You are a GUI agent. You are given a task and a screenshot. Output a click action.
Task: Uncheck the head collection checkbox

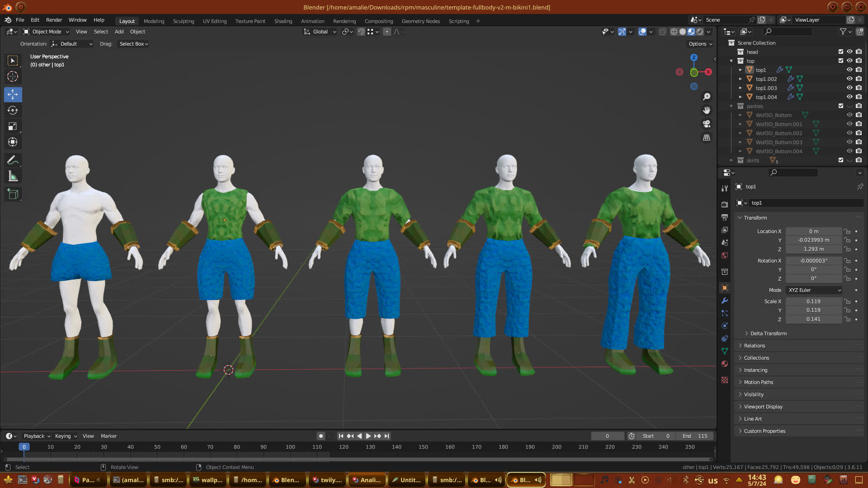click(x=841, y=52)
